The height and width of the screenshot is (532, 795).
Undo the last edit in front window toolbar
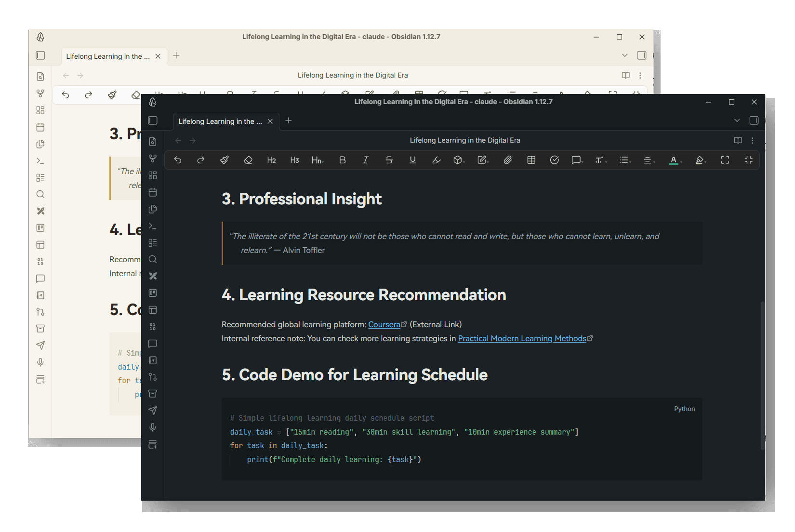click(x=178, y=160)
